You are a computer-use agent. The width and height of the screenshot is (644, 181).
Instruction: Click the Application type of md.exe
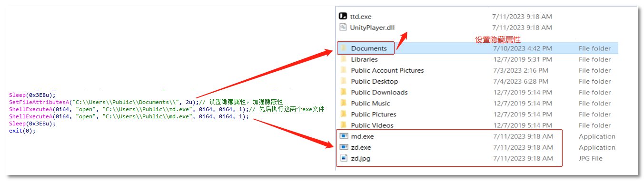pyautogui.click(x=597, y=136)
